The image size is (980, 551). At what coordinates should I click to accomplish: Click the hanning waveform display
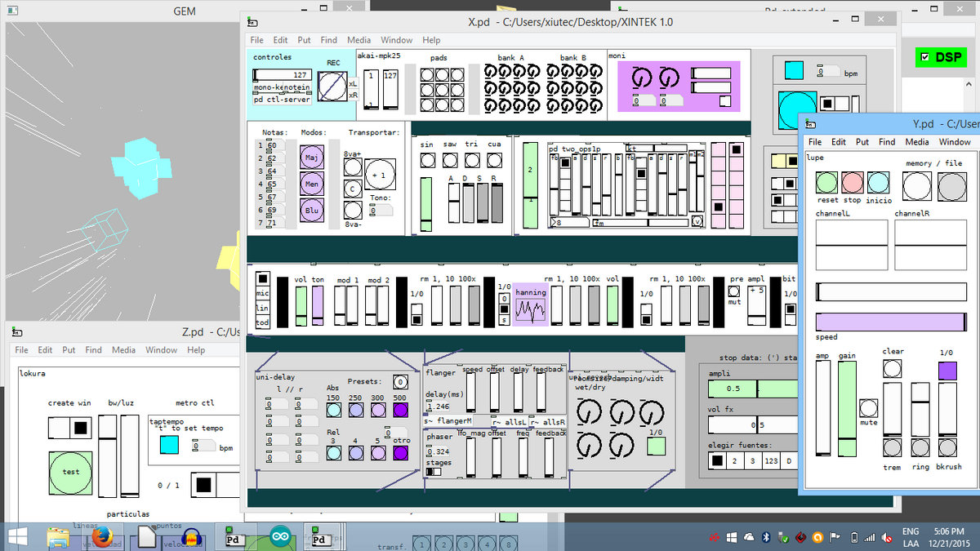point(532,309)
